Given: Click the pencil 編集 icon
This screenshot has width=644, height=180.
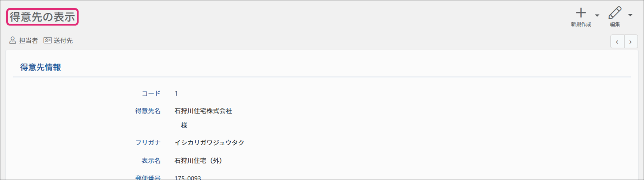Looking at the screenshot, I should coord(615,13).
